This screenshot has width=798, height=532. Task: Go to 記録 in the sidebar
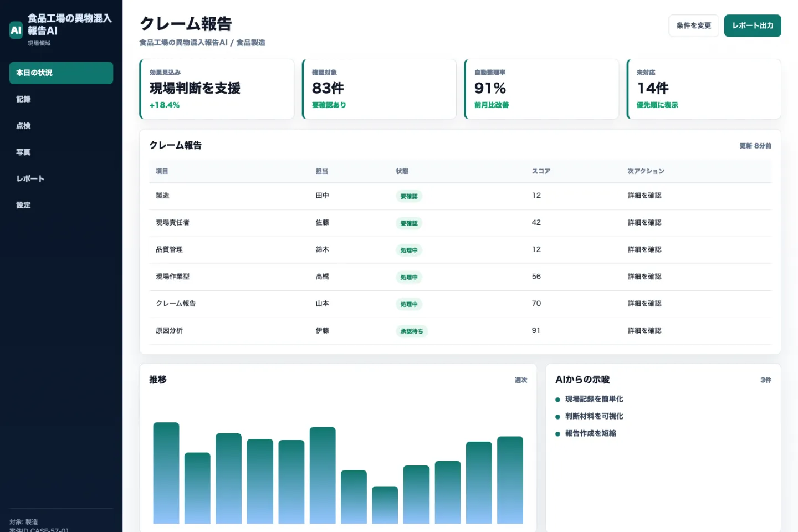coord(61,99)
